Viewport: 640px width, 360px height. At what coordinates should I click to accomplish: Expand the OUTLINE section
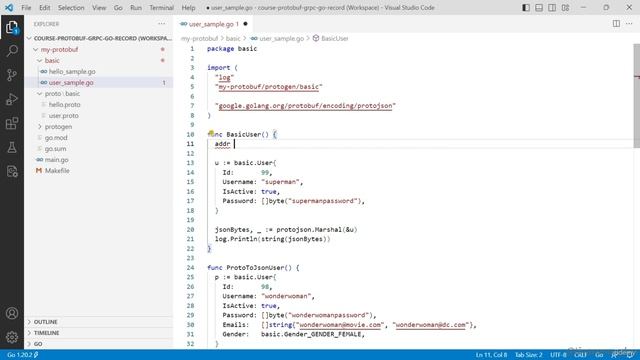pyautogui.click(x=98, y=322)
